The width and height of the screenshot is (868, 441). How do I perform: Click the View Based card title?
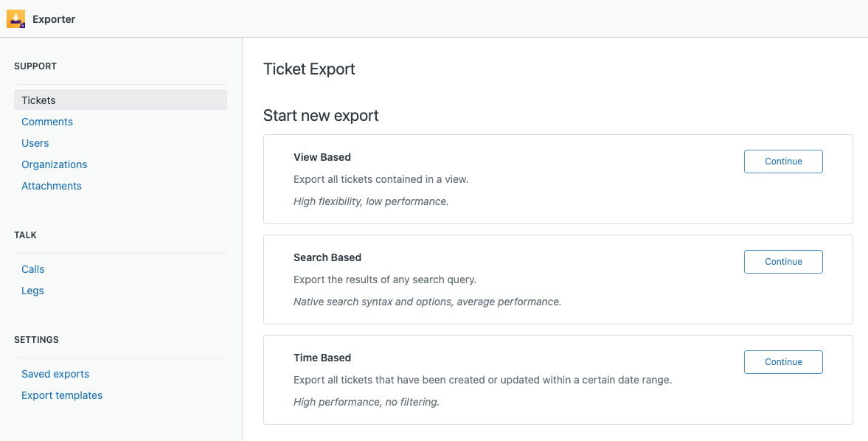click(x=322, y=157)
